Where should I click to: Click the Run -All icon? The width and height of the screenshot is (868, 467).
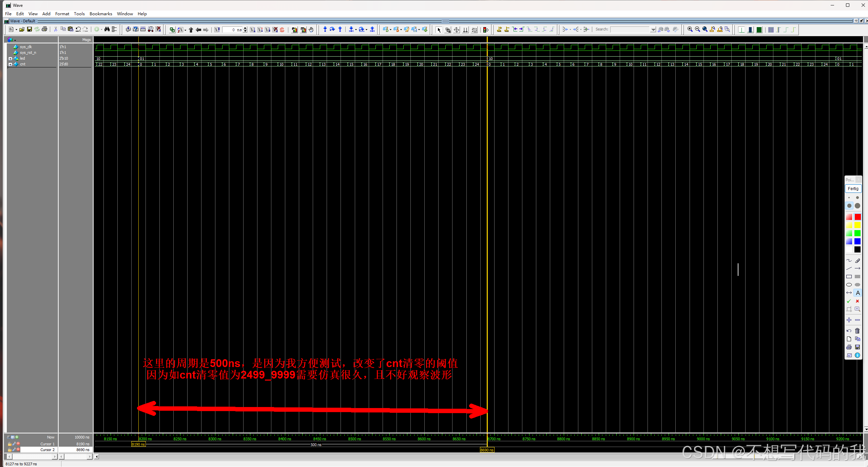coord(268,30)
